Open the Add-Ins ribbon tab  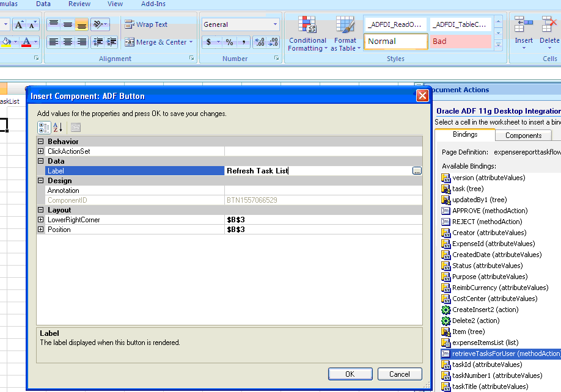pyautogui.click(x=153, y=4)
